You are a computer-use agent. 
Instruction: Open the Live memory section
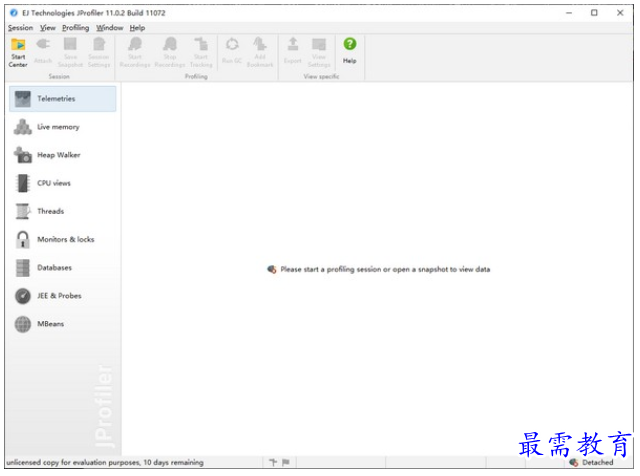click(x=62, y=127)
